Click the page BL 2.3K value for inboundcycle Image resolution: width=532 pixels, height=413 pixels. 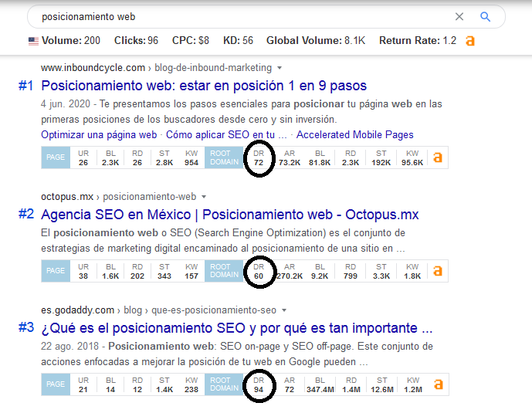(x=110, y=162)
